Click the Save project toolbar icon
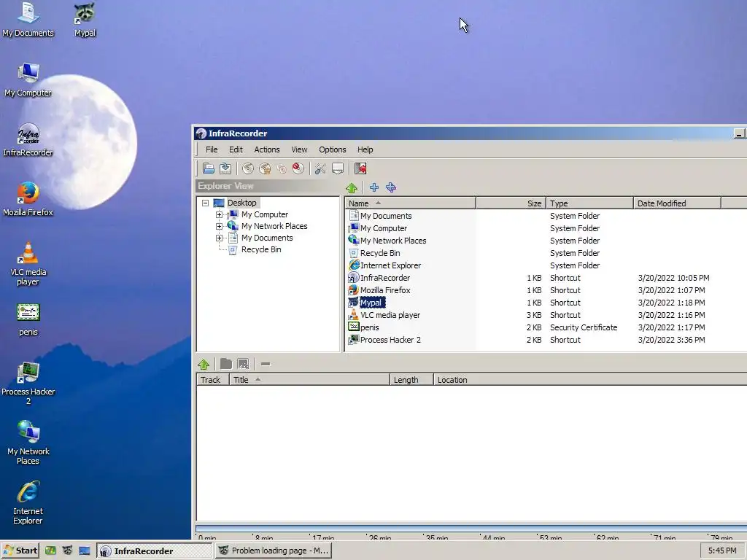The image size is (747, 560). 225,168
